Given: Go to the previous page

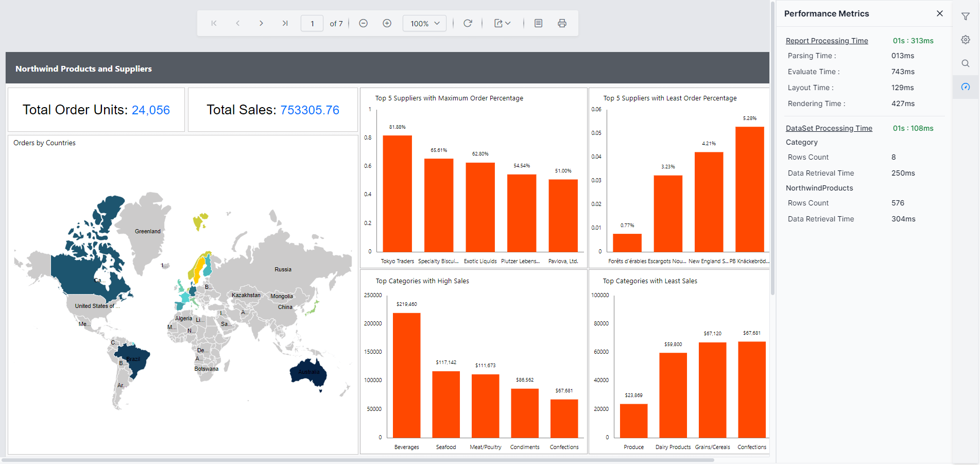Looking at the screenshot, I should click(237, 23).
